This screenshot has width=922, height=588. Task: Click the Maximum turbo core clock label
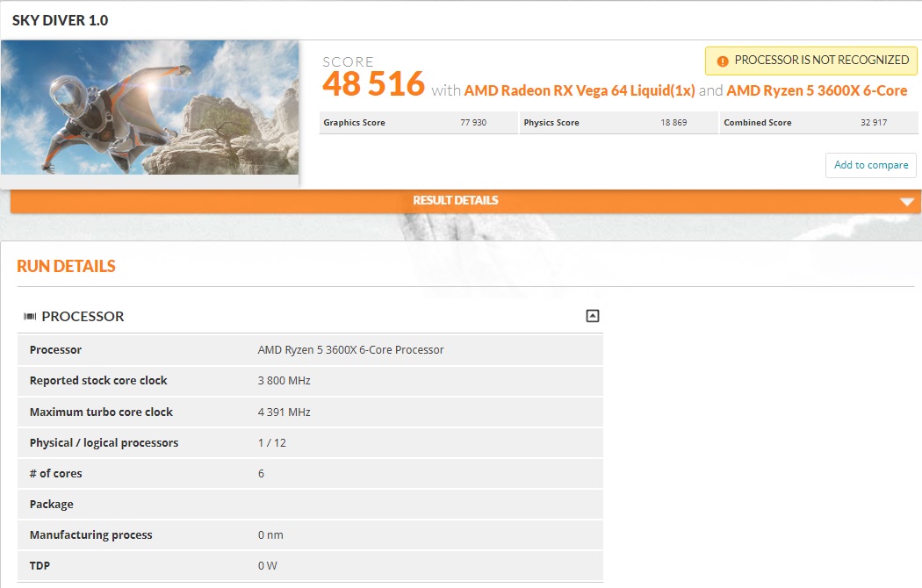coord(101,412)
